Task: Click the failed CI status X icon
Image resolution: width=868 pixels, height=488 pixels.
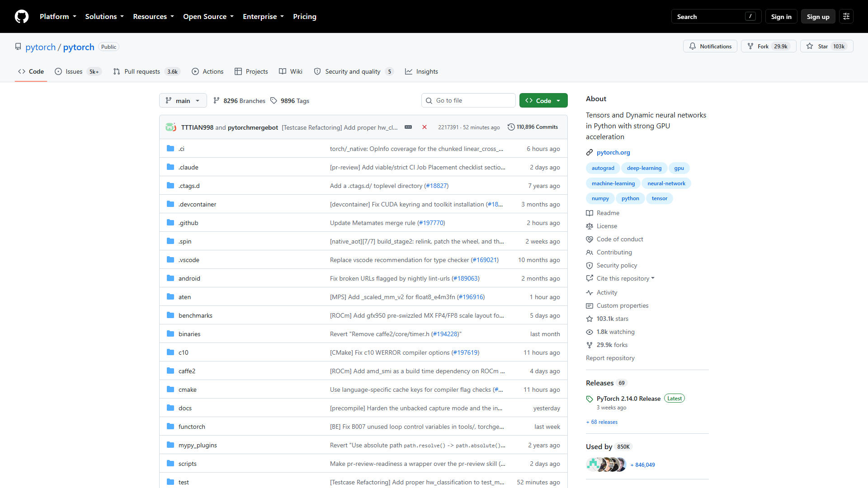Action: (x=425, y=127)
